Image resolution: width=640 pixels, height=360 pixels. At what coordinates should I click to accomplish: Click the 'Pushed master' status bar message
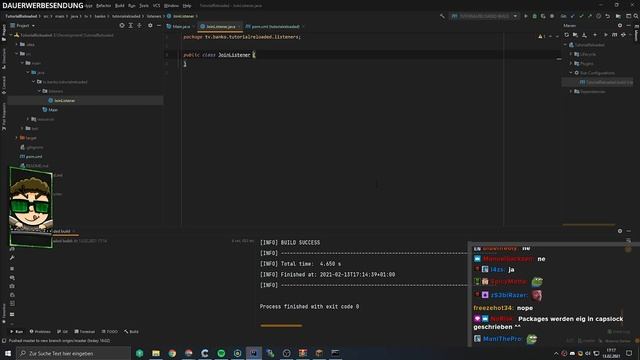[60, 340]
